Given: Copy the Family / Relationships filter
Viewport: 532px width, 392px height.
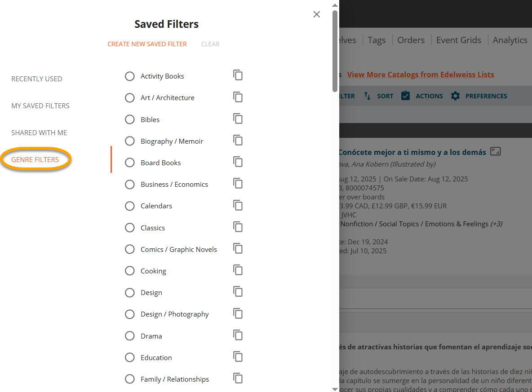Looking at the screenshot, I should (238, 379).
